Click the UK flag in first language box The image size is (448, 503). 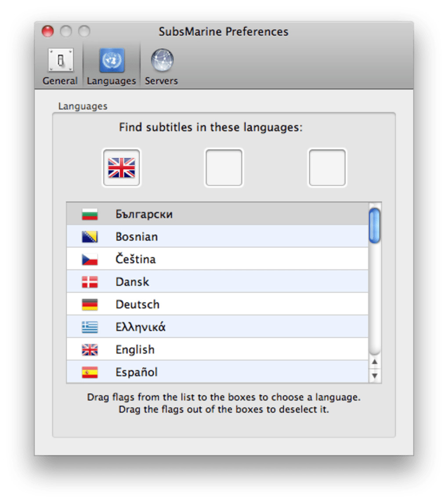(x=121, y=167)
